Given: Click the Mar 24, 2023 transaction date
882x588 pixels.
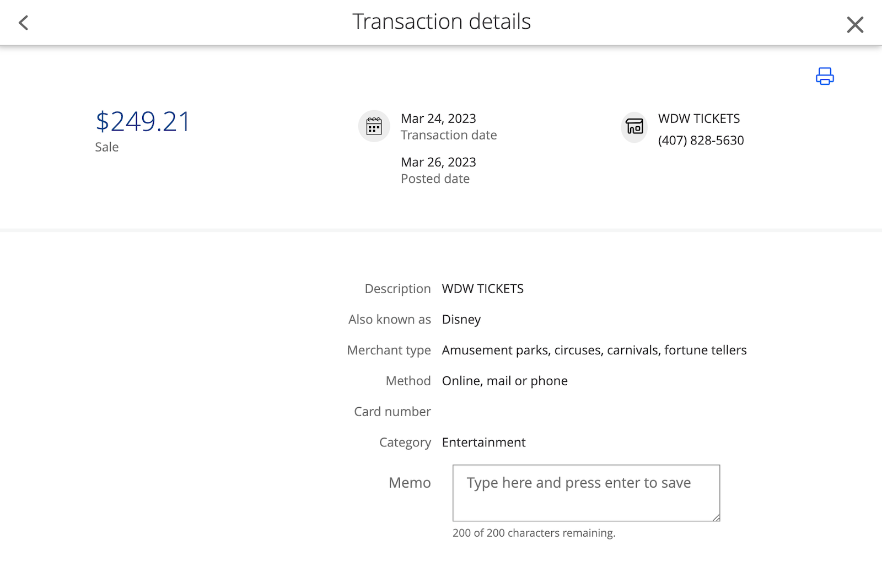Looking at the screenshot, I should pos(438,118).
